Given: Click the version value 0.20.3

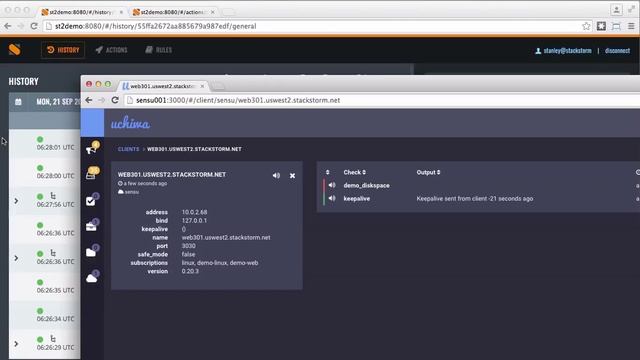Looking at the screenshot, I should tap(190, 271).
